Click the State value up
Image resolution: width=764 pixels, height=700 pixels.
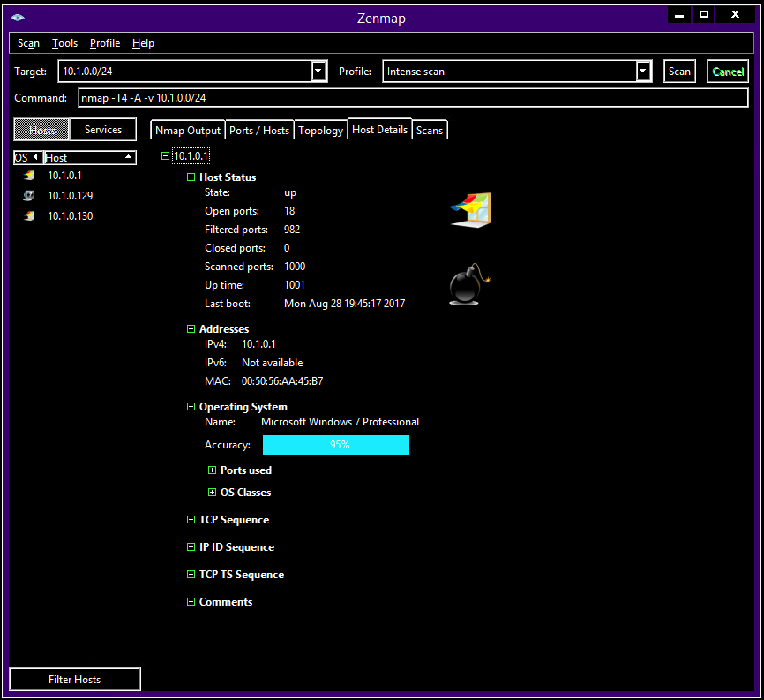pyautogui.click(x=290, y=192)
